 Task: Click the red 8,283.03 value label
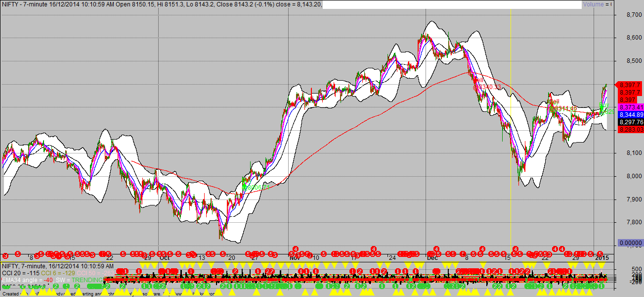click(630, 129)
